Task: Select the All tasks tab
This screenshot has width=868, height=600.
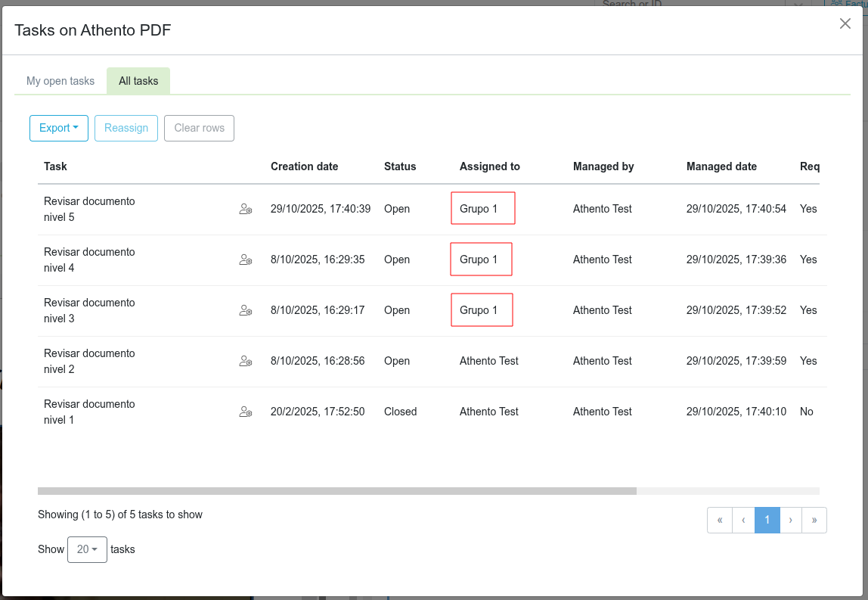Action: [138, 81]
